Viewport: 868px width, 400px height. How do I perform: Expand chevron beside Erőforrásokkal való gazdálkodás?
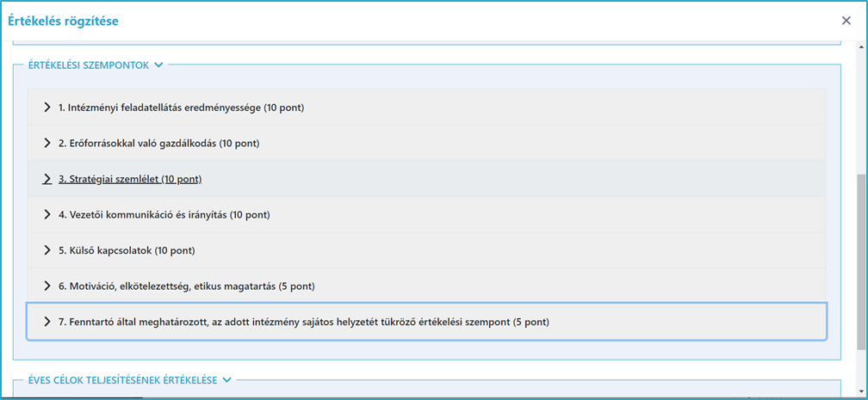point(47,144)
